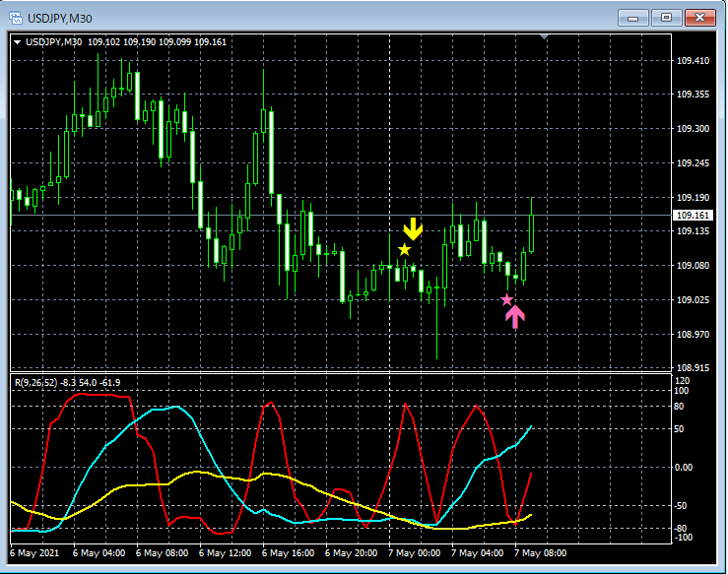Image resolution: width=728 pixels, height=574 pixels.
Task: Click time axis label 6 May 12:00
Action: point(226,553)
